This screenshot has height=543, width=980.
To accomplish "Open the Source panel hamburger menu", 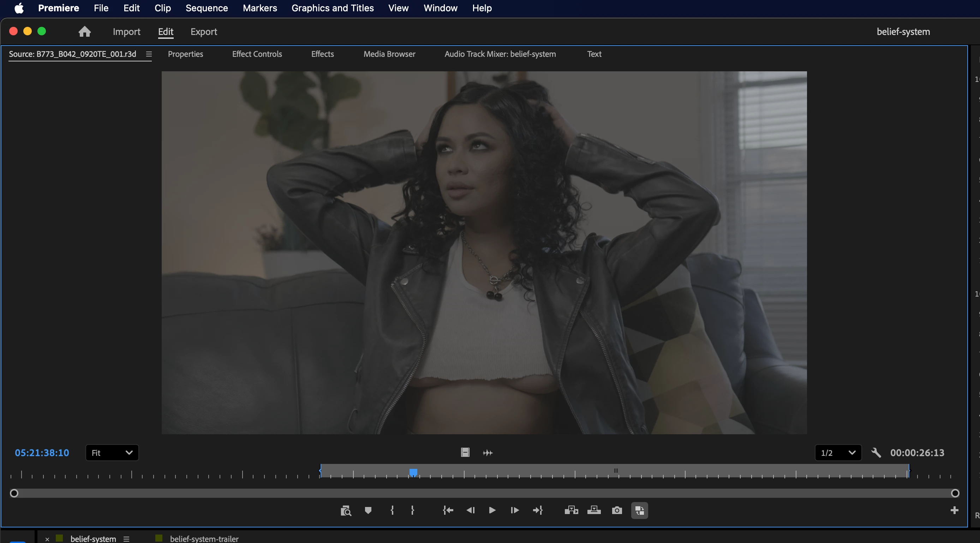I will tap(149, 54).
